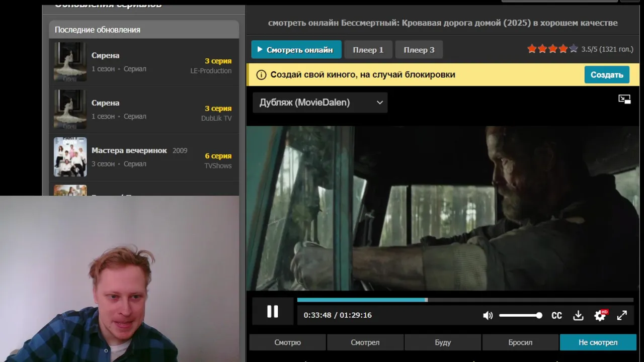The height and width of the screenshot is (362, 644).
Task: Enter fullscreen mode in player
Action: point(622,315)
